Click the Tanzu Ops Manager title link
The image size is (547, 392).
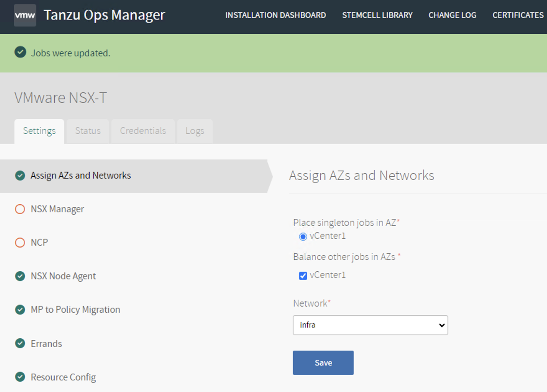[104, 15]
